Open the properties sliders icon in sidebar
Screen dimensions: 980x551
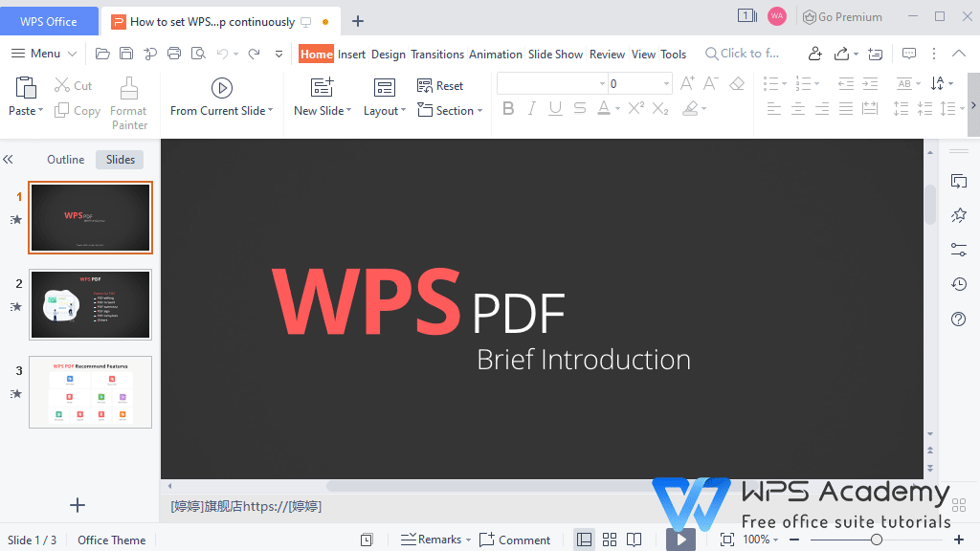tap(958, 250)
